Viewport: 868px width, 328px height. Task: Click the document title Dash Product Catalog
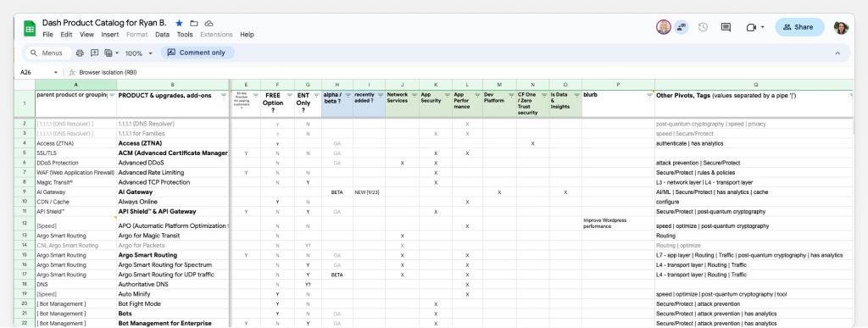[104, 23]
